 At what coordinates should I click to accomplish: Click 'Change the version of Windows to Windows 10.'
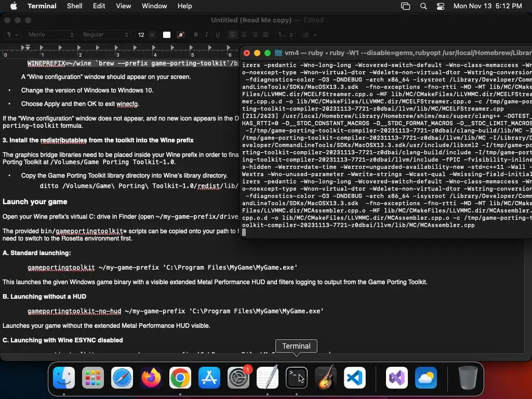pos(87,90)
